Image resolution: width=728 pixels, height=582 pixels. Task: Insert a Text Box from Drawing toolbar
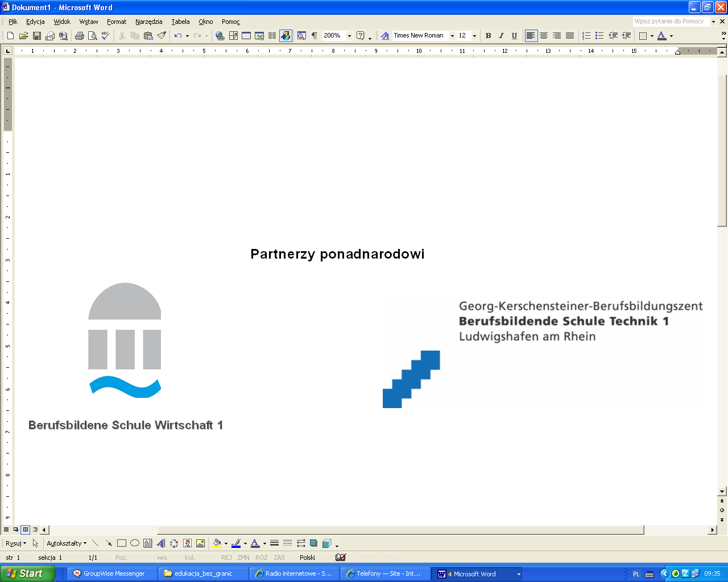pyautogui.click(x=148, y=543)
